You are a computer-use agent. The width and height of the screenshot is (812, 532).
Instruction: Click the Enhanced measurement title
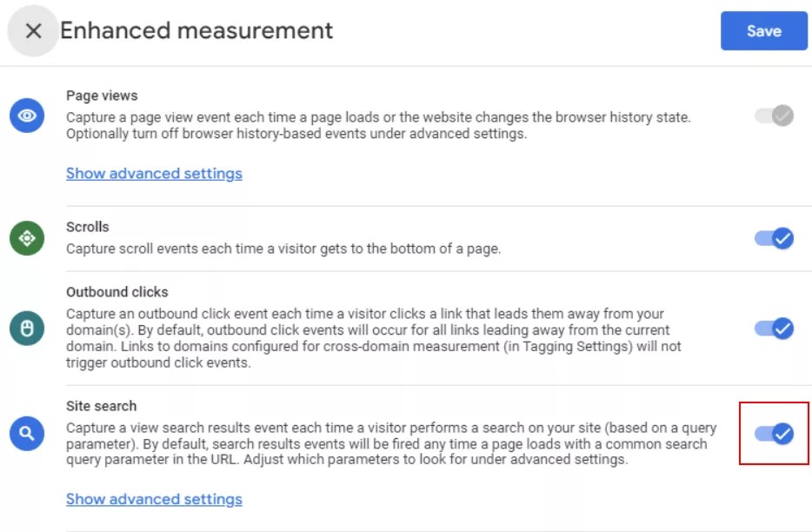[196, 31]
